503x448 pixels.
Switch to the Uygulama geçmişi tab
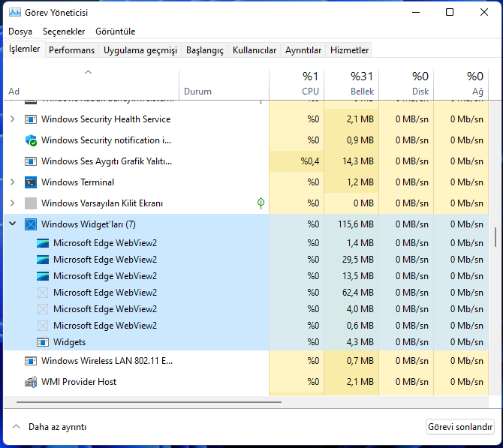pyautogui.click(x=140, y=50)
